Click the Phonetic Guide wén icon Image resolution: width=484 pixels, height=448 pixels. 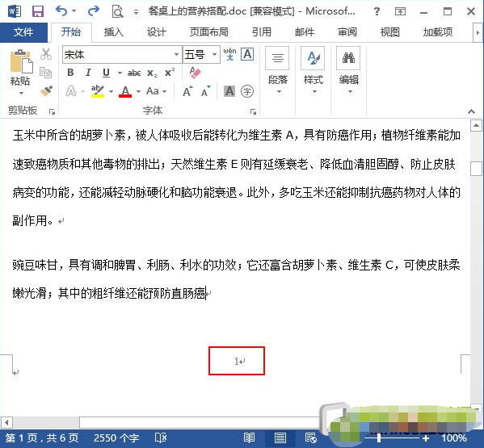pyautogui.click(x=229, y=54)
